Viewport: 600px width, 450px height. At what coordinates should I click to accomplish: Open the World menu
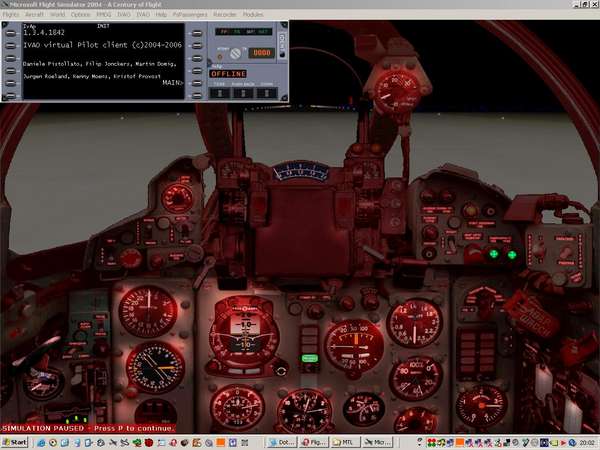pos(57,15)
